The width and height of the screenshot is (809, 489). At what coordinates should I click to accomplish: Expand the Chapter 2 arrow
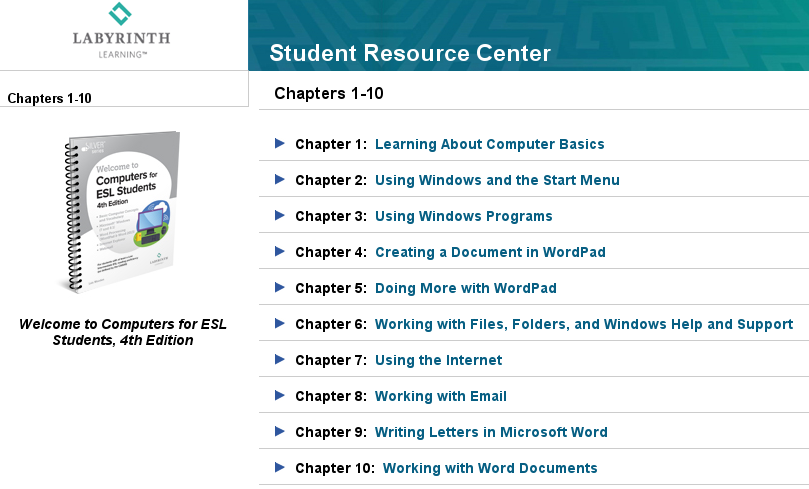coord(280,179)
